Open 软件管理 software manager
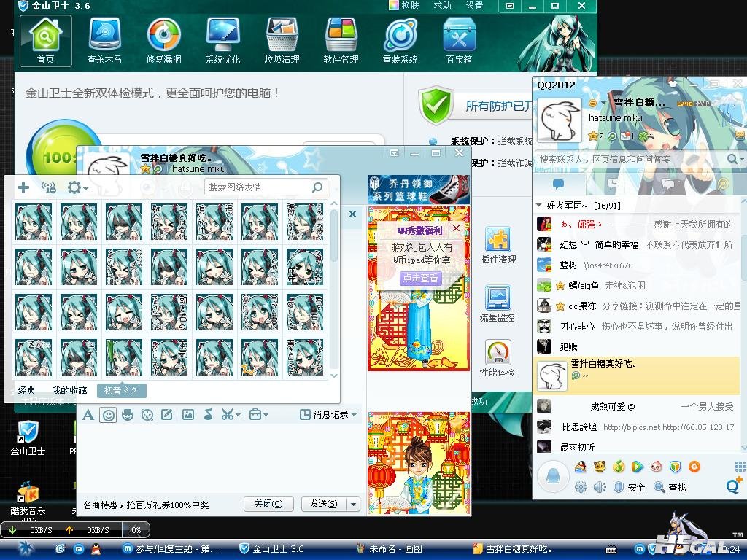This screenshot has width=747, height=560. 341,41
